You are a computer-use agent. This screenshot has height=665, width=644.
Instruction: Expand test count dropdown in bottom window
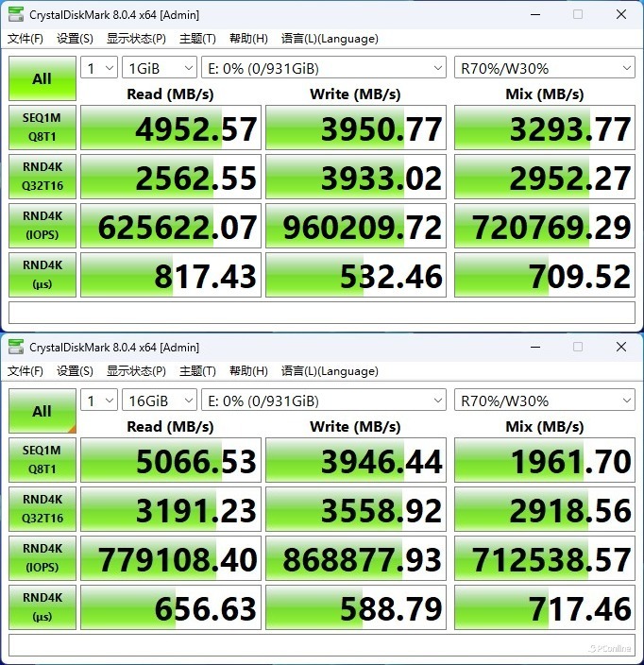click(x=99, y=400)
